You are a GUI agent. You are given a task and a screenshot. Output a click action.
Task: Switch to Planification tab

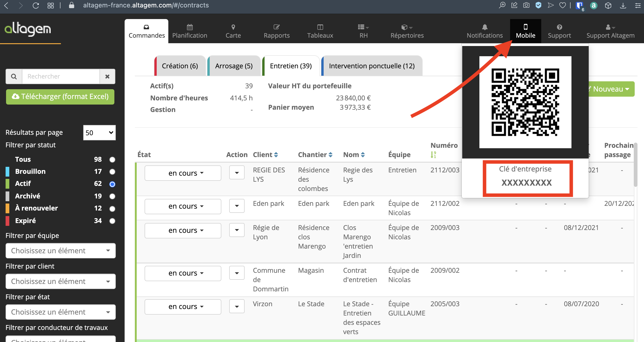(x=189, y=31)
